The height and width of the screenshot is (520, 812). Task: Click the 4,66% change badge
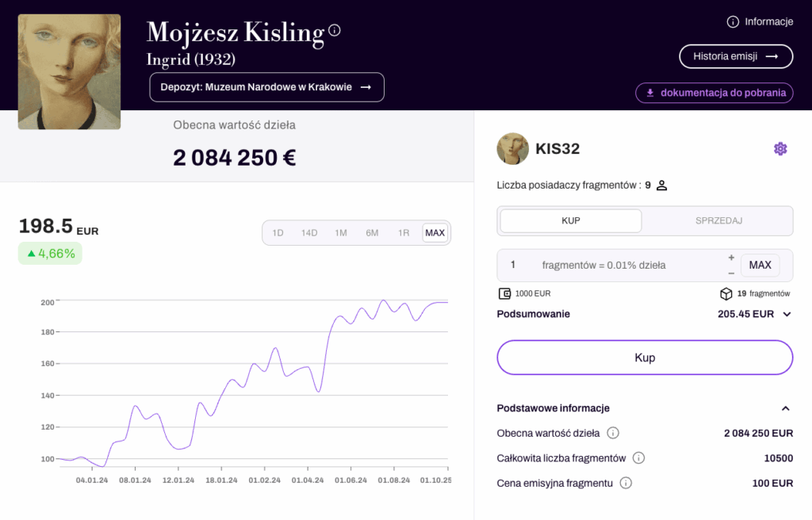tap(50, 254)
